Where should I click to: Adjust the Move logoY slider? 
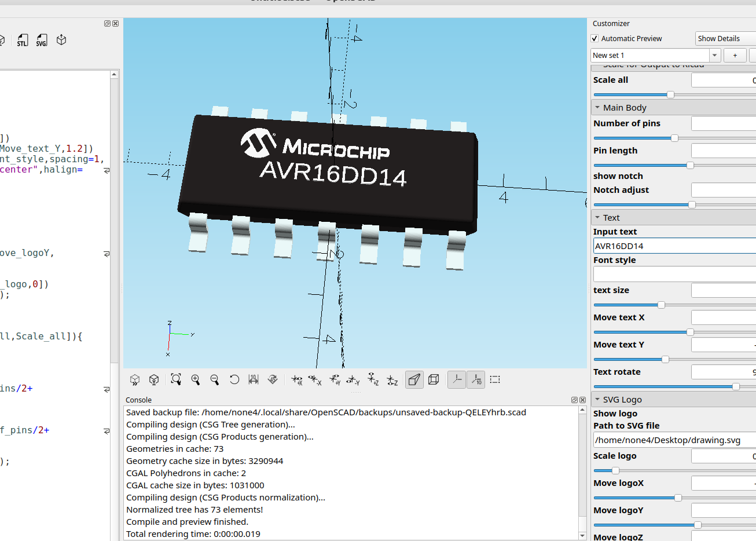point(698,525)
